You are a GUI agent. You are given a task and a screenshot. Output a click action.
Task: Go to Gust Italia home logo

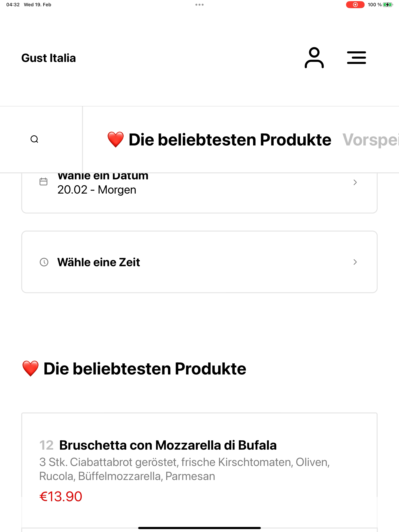(49, 58)
